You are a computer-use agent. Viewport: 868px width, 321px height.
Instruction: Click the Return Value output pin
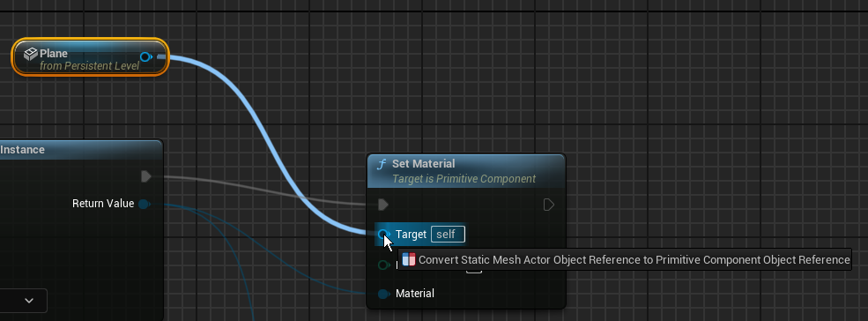click(x=144, y=204)
